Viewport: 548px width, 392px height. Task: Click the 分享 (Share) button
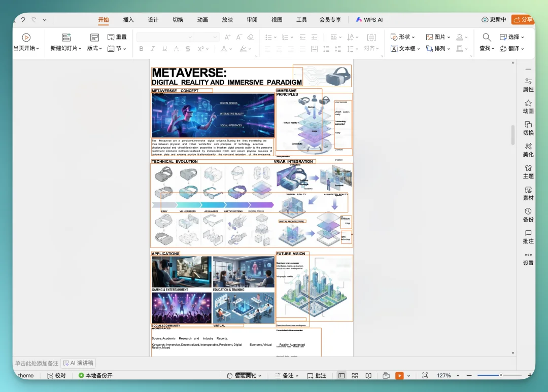point(523,19)
